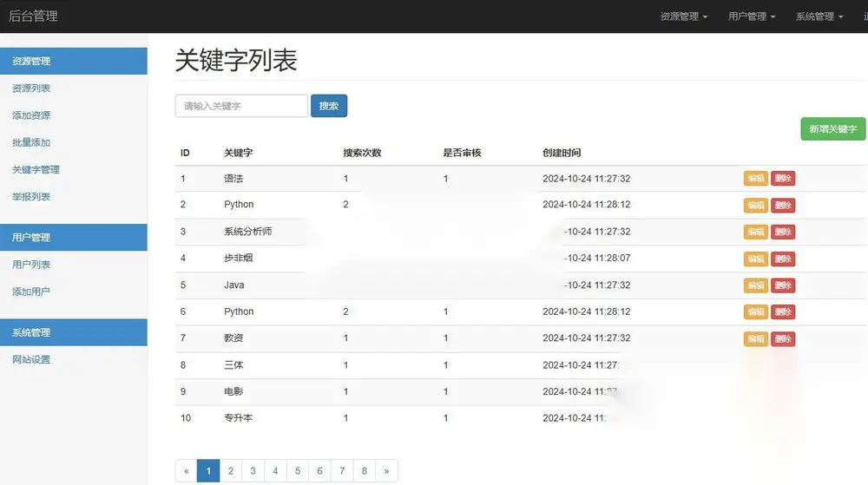Open 用户列表 in the sidebar
The image size is (868, 485).
point(31,265)
